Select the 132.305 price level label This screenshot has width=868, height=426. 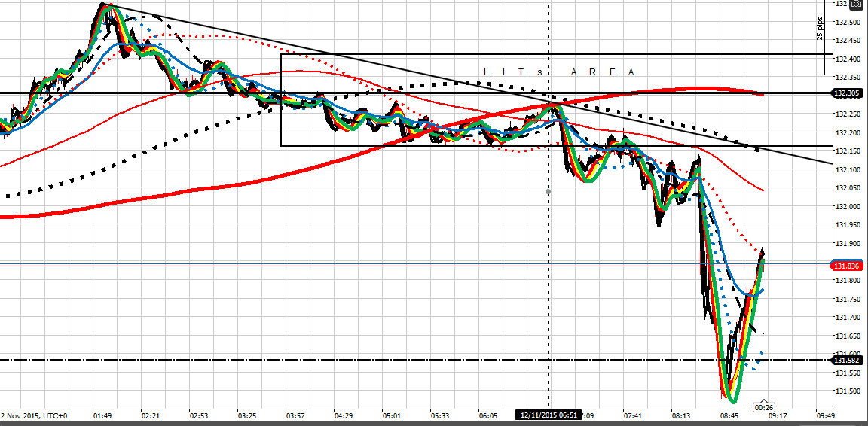click(849, 93)
